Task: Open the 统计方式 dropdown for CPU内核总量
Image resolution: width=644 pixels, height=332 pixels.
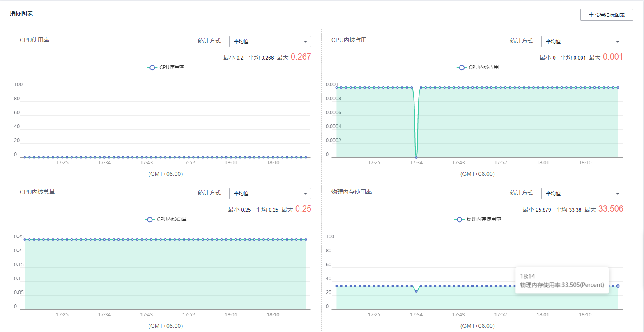Action: point(270,194)
